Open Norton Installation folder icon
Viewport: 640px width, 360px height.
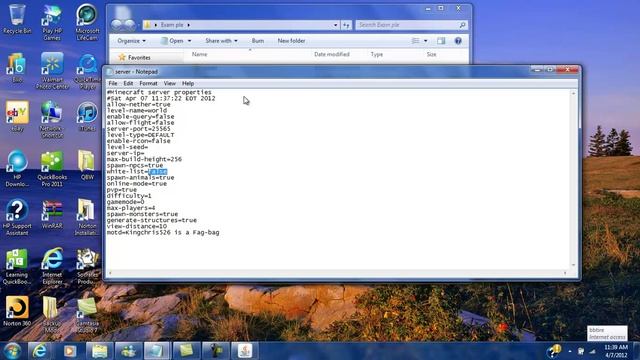point(87,217)
